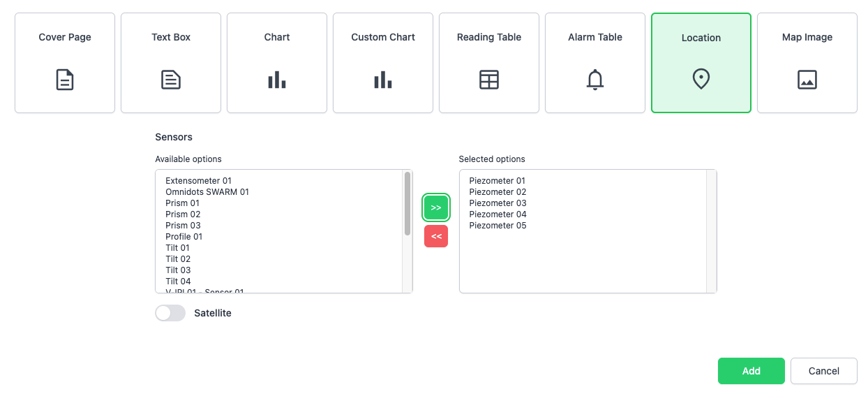Move sensors right with >> button
The width and height of the screenshot is (868, 394).
tap(436, 208)
